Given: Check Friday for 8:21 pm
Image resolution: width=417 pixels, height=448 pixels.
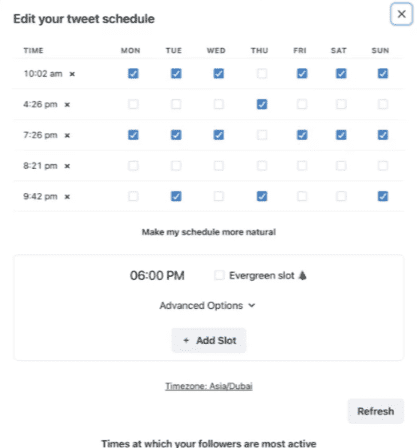Looking at the screenshot, I should pyautogui.click(x=302, y=166).
